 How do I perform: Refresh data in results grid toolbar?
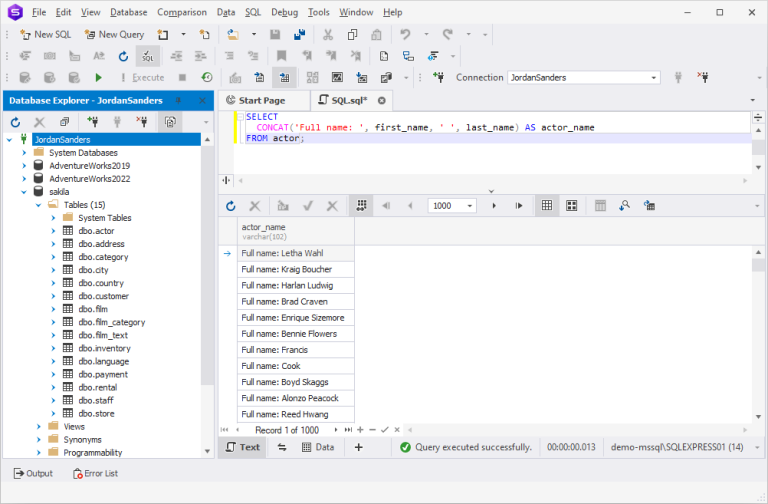point(231,205)
